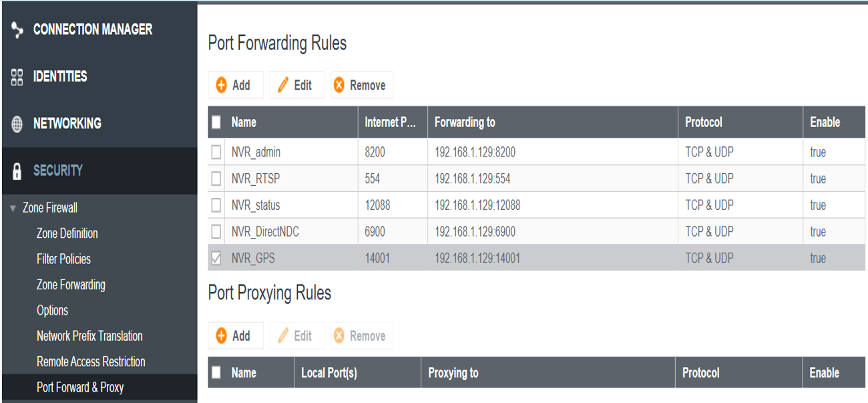The image size is (868, 403).
Task: Click the Security padlock icon
Action: (17, 171)
